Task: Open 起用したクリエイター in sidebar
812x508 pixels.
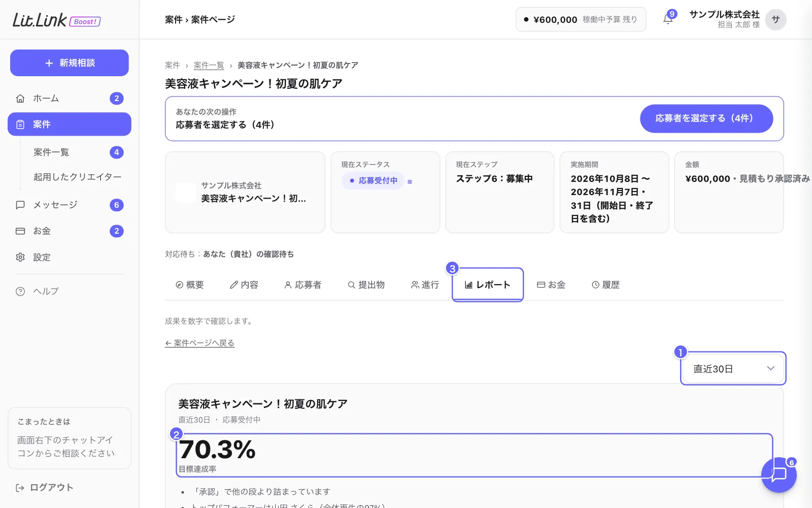Action: pyautogui.click(x=77, y=177)
